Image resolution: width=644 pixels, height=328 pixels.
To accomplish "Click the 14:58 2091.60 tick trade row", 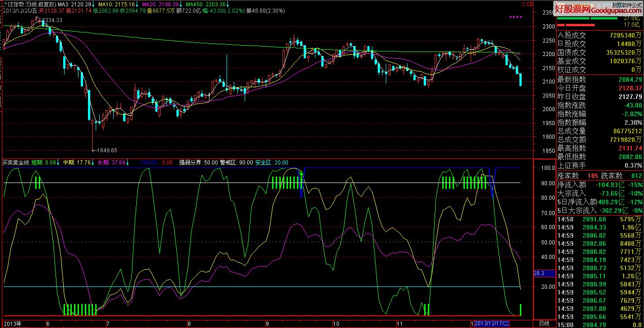I will point(600,219).
